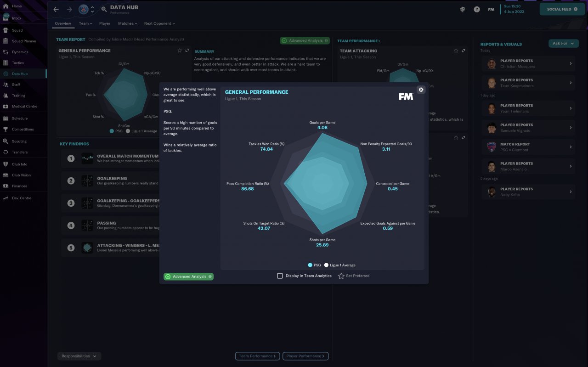Expand the Matches dropdown tab
Viewport: 588px width, 367px height.
pos(128,23)
